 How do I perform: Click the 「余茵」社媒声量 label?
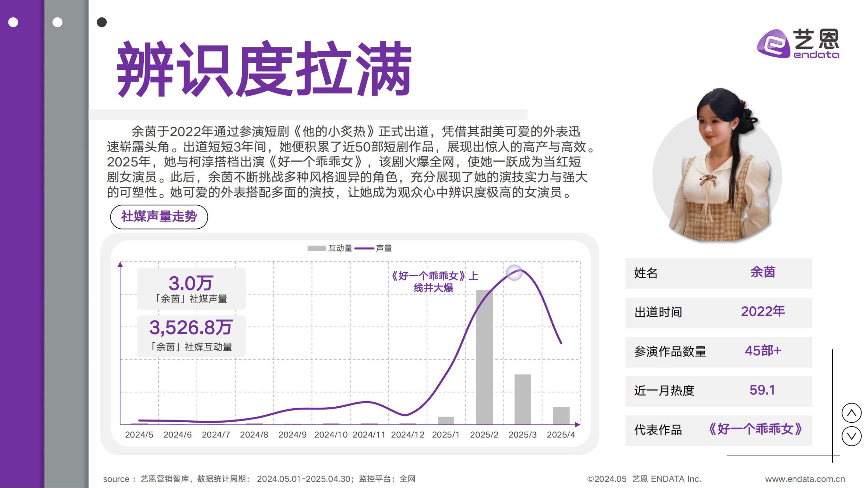tap(191, 299)
